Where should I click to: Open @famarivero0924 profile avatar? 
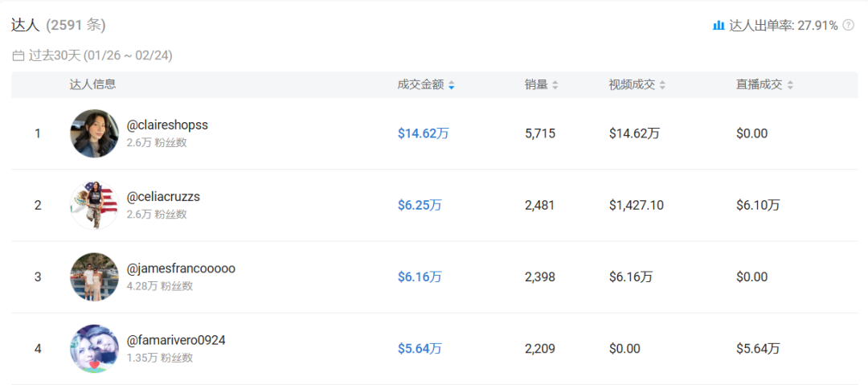[94, 348]
